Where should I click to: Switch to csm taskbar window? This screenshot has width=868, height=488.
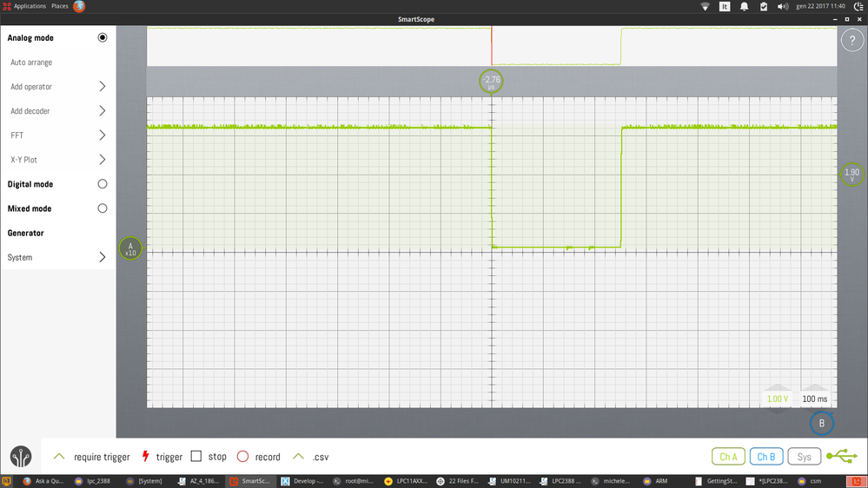click(x=810, y=481)
